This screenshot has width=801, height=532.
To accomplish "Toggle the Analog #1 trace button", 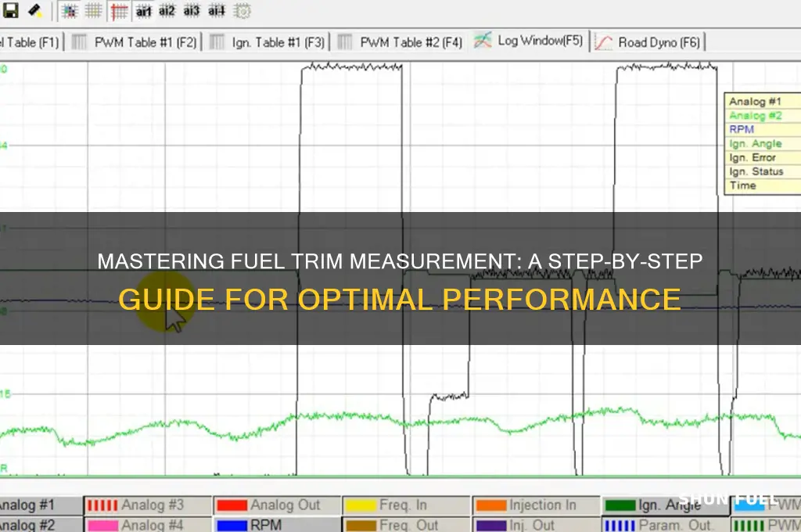I will coord(41,505).
